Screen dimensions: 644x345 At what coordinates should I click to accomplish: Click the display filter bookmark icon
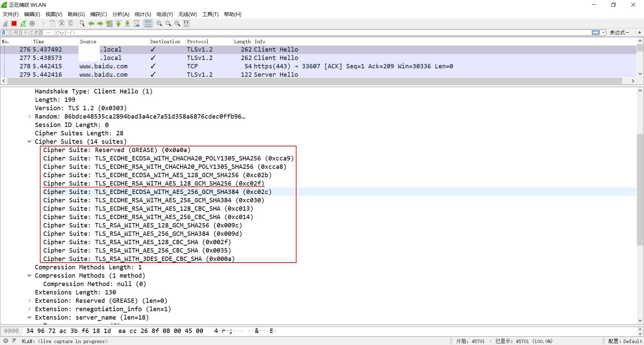pyautogui.click(x=4, y=32)
